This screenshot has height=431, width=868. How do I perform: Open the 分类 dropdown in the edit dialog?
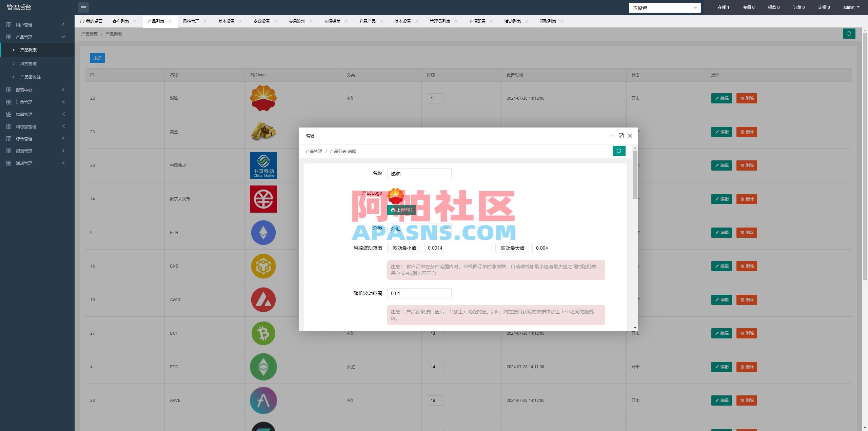pyautogui.click(x=419, y=229)
